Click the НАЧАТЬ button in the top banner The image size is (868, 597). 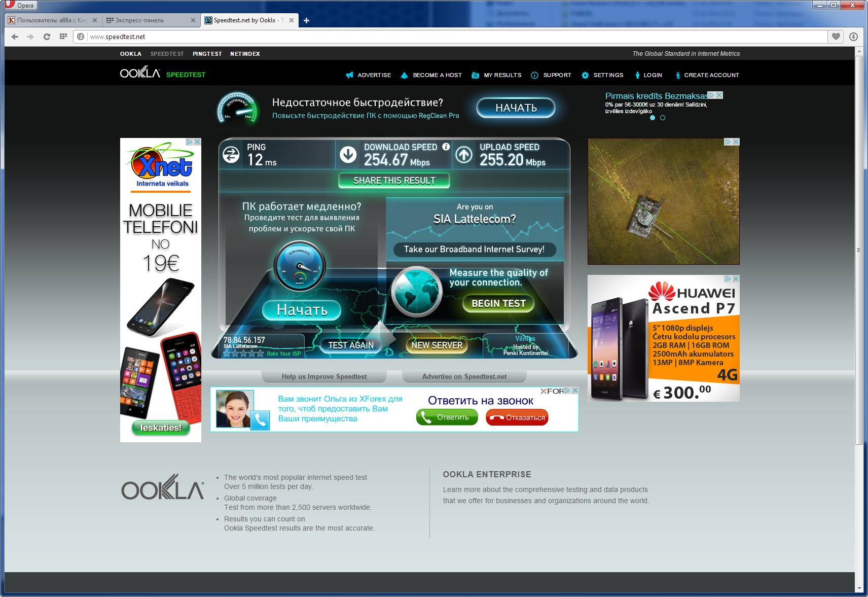[516, 108]
